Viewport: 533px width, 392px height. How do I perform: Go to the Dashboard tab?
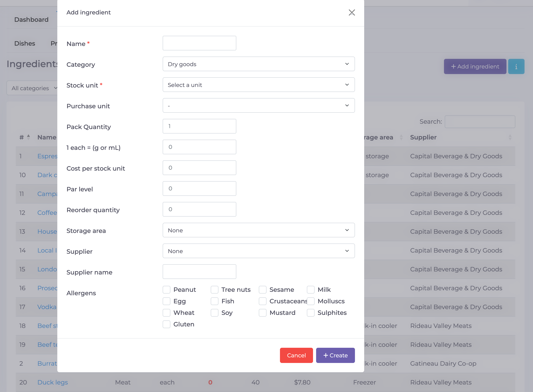(x=31, y=19)
